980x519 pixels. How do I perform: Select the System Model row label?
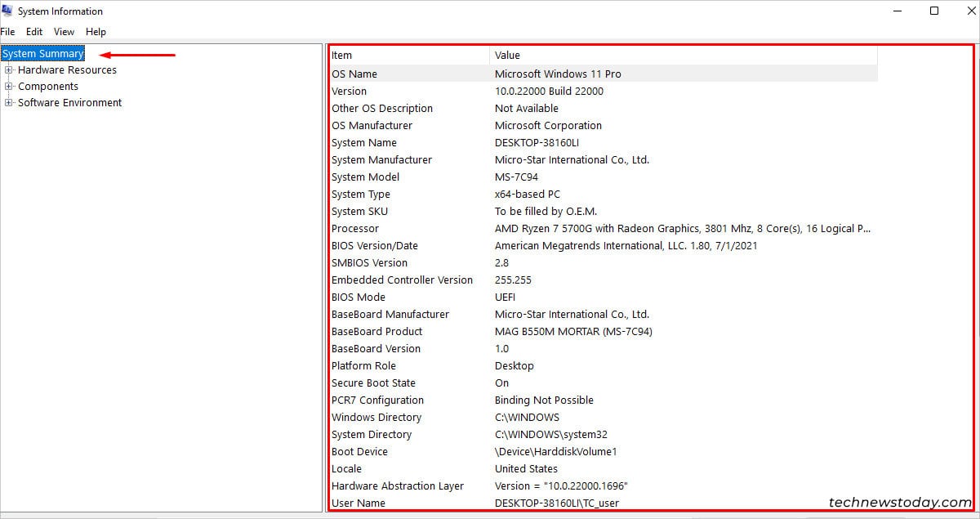point(365,177)
